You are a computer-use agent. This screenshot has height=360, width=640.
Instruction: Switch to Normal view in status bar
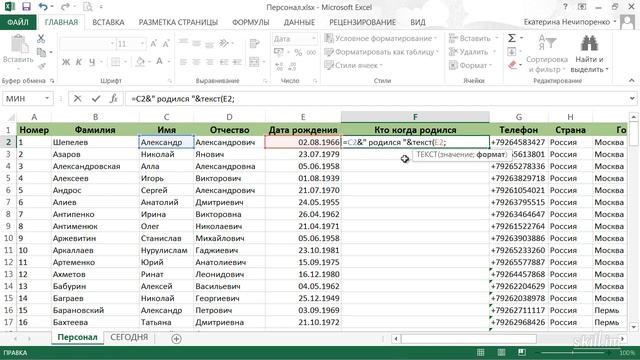pos(481,352)
